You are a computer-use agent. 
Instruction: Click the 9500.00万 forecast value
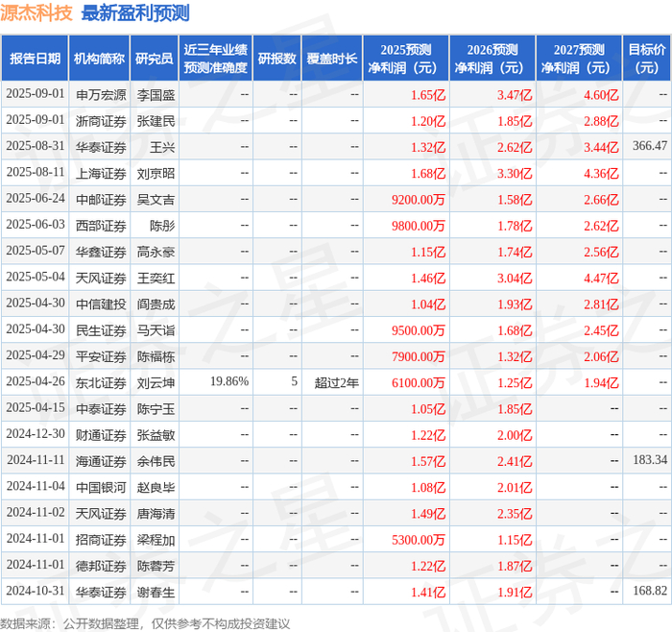(419, 330)
